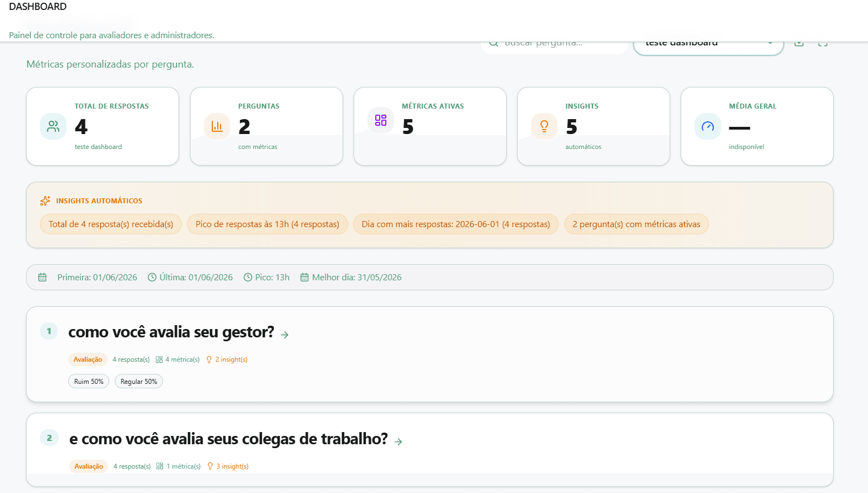This screenshot has width=868, height=493.
Task: Click the DASHBOARD page title
Action: [38, 7]
